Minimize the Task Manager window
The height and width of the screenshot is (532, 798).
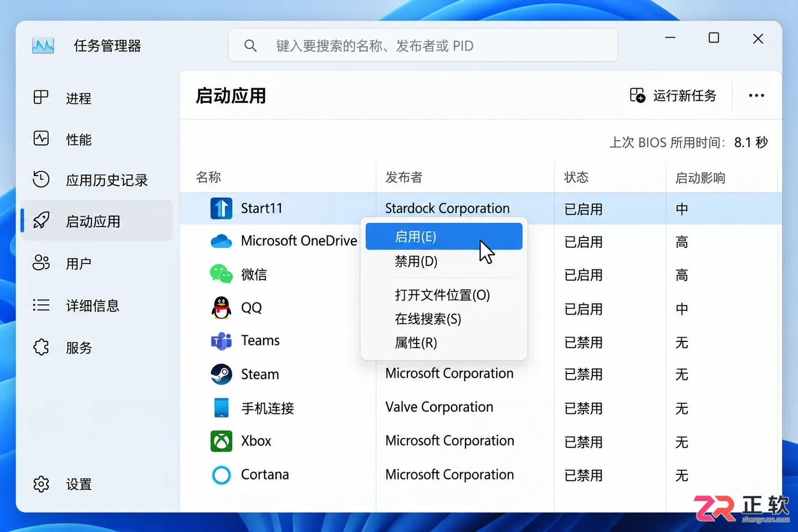click(x=670, y=38)
